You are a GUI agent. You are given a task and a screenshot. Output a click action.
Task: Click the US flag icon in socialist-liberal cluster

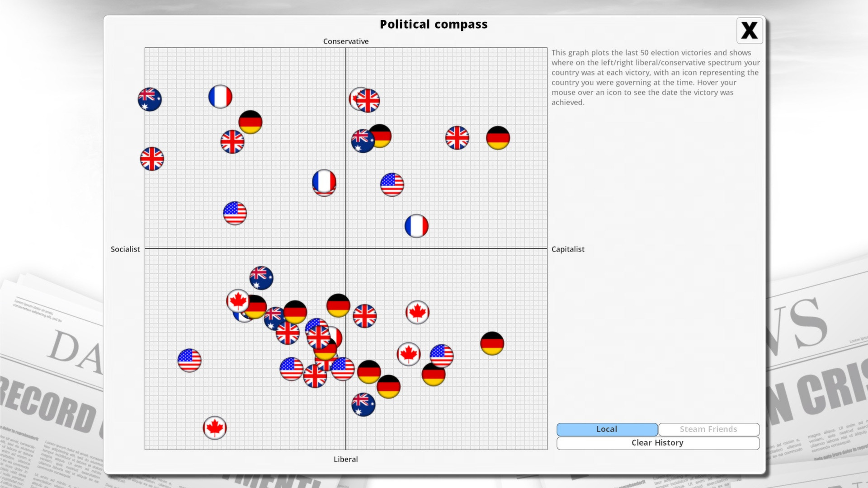pyautogui.click(x=190, y=359)
